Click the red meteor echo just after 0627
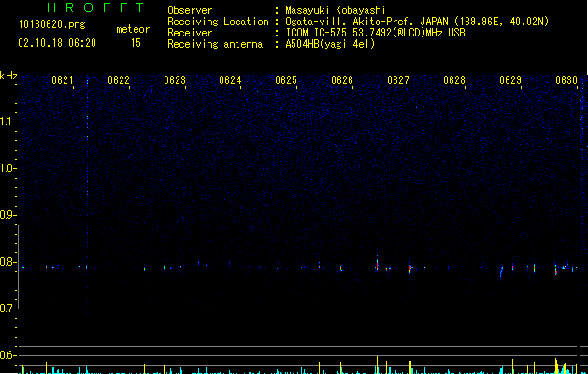The image size is (588, 374). point(409,267)
